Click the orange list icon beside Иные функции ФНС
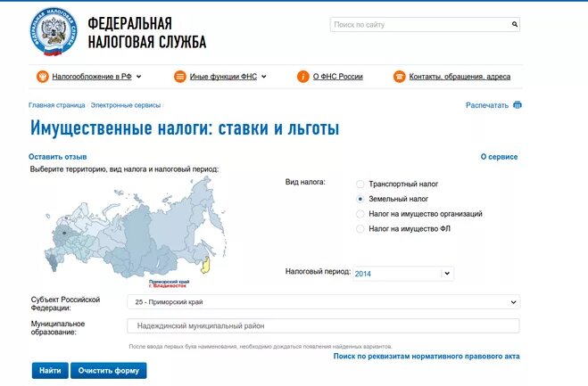 pyautogui.click(x=180, y=77)
